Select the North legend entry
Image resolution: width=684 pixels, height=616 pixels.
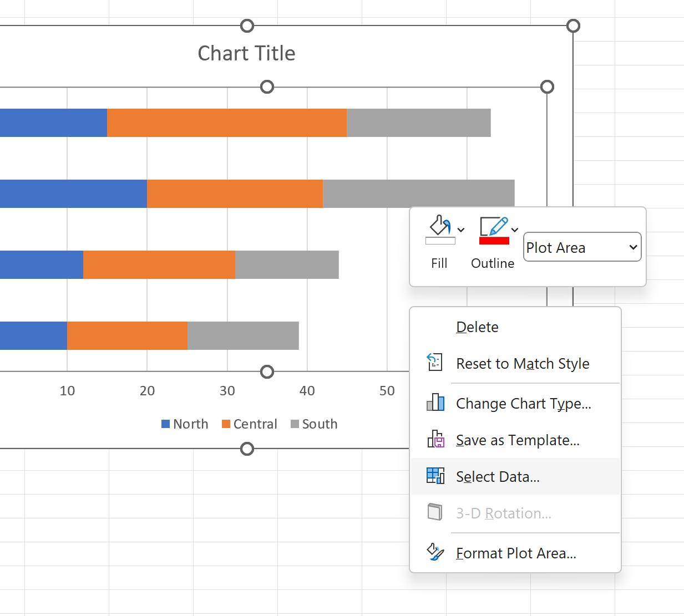click(x=185, y=424)
